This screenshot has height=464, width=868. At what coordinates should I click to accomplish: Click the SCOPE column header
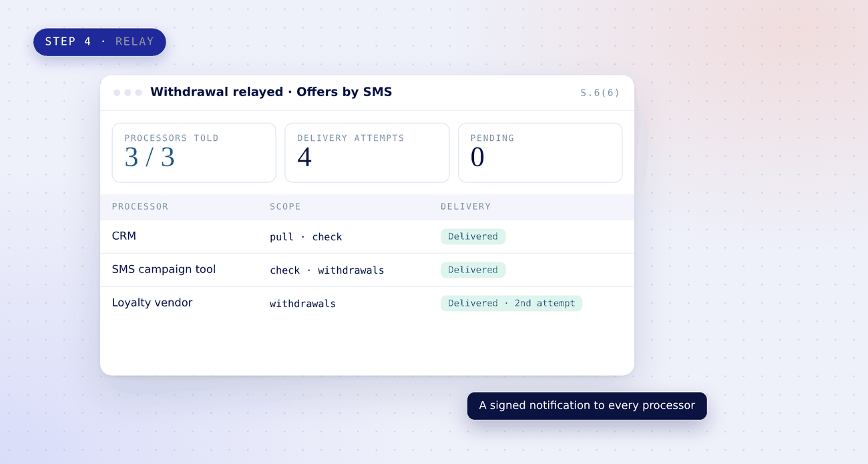285,207
